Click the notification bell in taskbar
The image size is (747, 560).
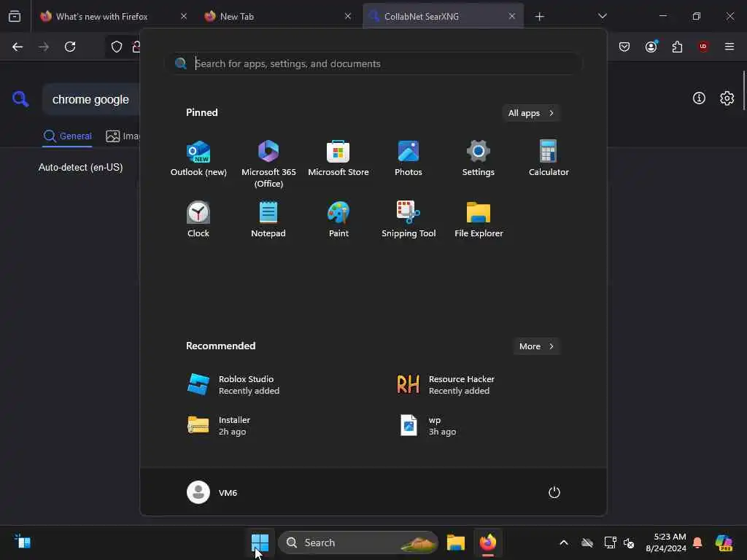tap(697, 542)
